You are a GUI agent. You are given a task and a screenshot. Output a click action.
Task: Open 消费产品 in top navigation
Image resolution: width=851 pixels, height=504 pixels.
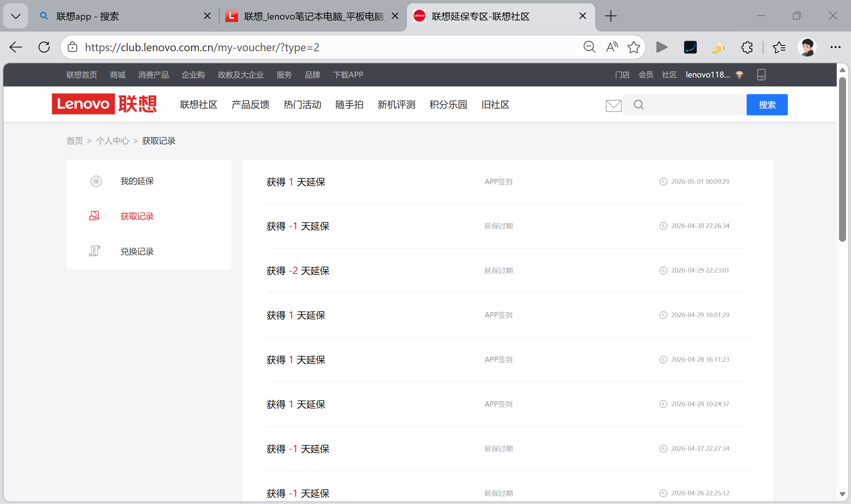pos(154,75)
